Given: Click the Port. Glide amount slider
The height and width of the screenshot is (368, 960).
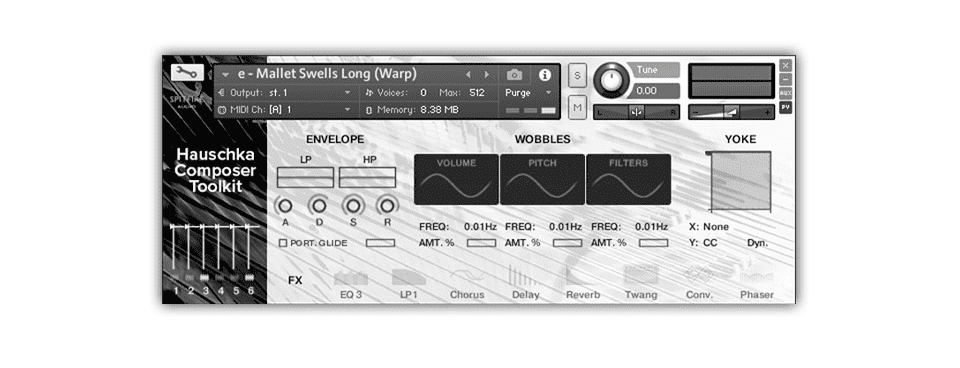Looking at the screenshot, I should pos(380,243).
